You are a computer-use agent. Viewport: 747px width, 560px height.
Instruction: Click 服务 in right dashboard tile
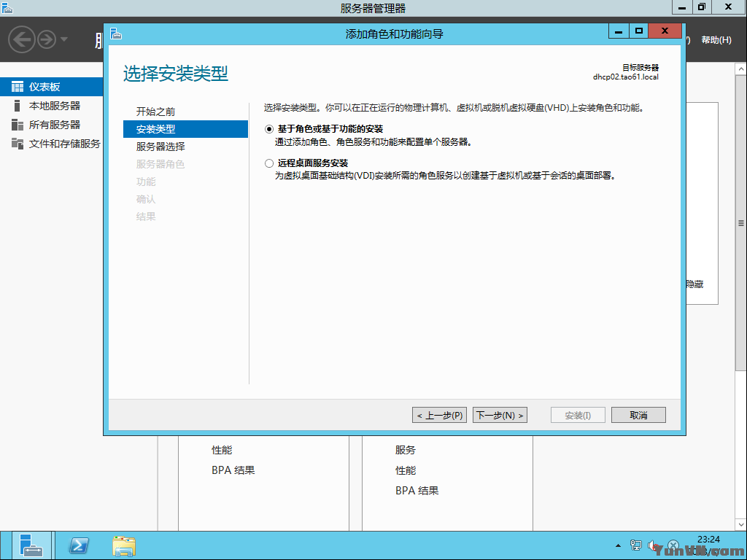point(406,450)
